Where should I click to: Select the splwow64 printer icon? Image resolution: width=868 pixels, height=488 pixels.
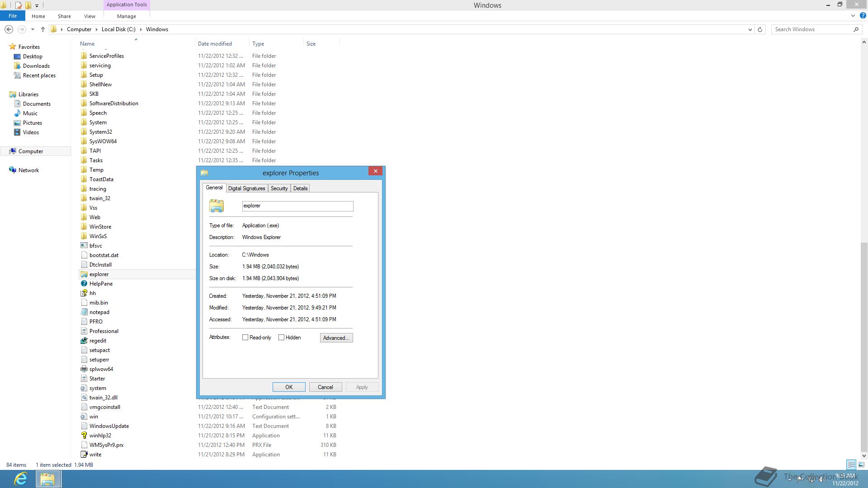(x=84, y=369)
